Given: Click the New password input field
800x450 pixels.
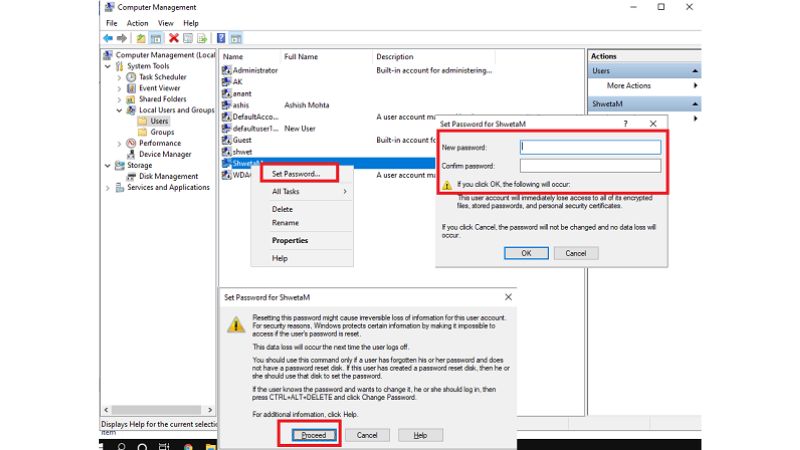Looking at the screenshot, I should [590, 147].
